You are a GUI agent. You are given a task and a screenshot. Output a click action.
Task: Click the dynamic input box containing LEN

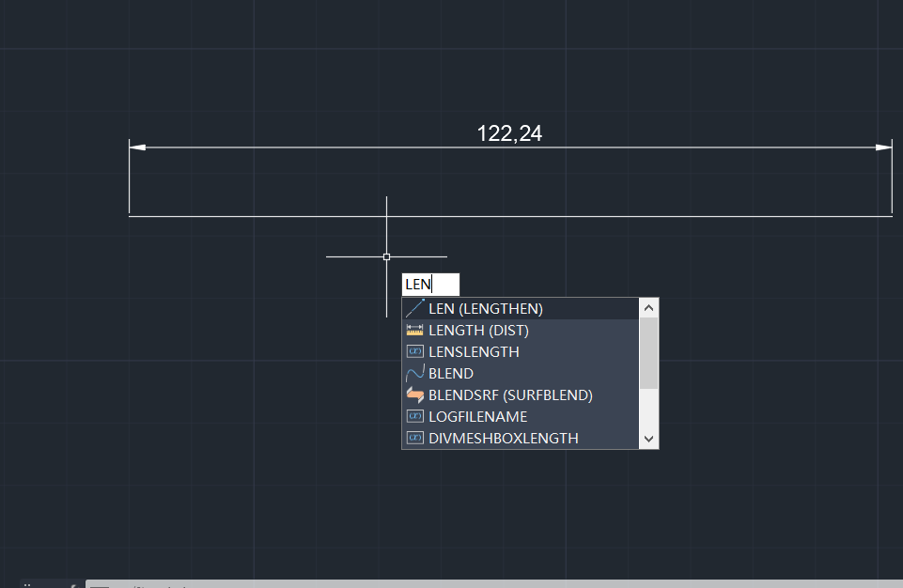tap(430, 285)
